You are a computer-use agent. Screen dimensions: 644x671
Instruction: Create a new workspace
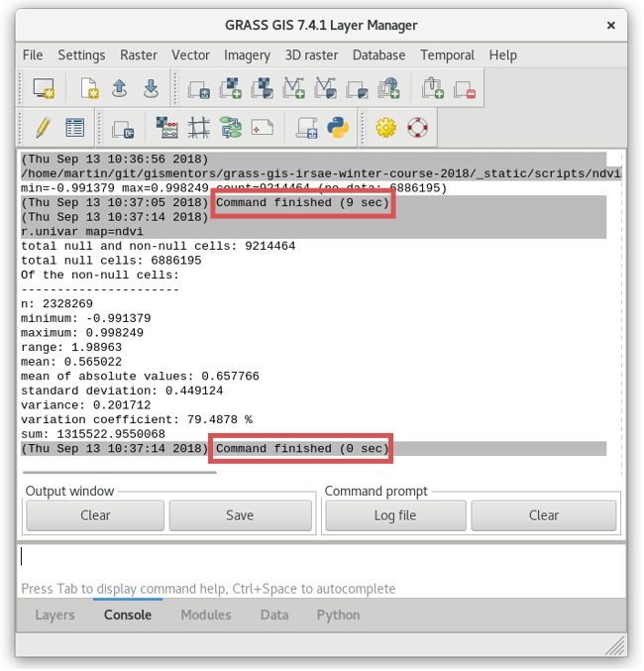(x=89, y=88)
